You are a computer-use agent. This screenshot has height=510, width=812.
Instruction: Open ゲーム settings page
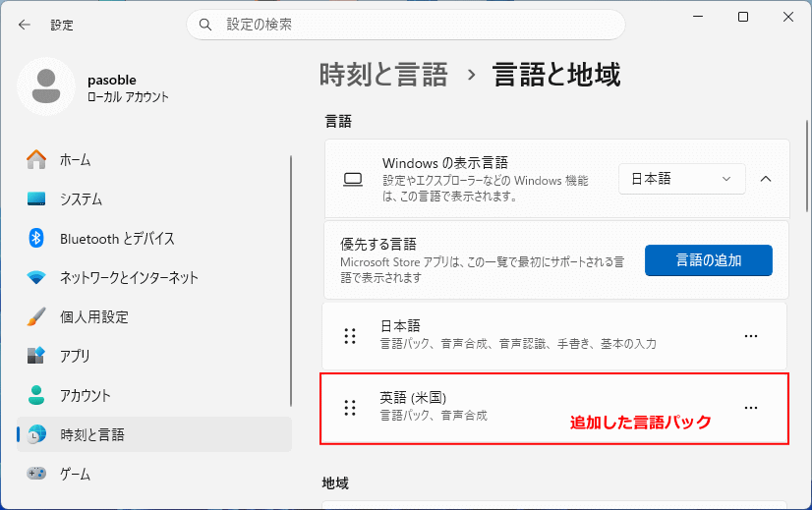pyautogui.click(x=154, y=474)
